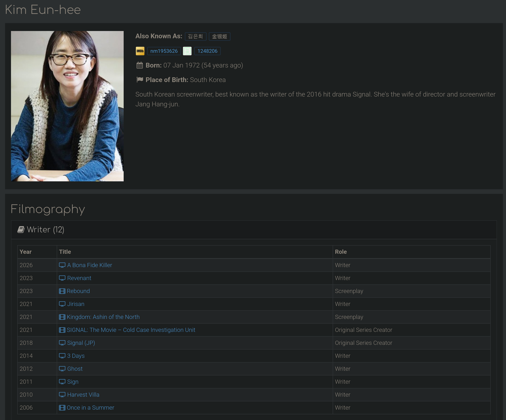Screen dimensions: 506x420
Task: Open the Ghost title link
Action: [75, 369]
